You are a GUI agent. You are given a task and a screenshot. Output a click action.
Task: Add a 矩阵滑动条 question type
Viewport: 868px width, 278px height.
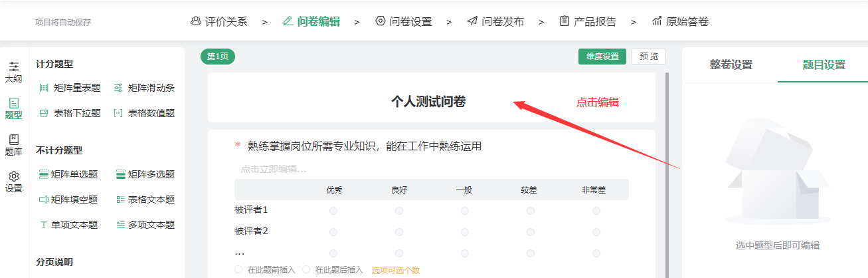pyautogui.click(x=144, y=88)
